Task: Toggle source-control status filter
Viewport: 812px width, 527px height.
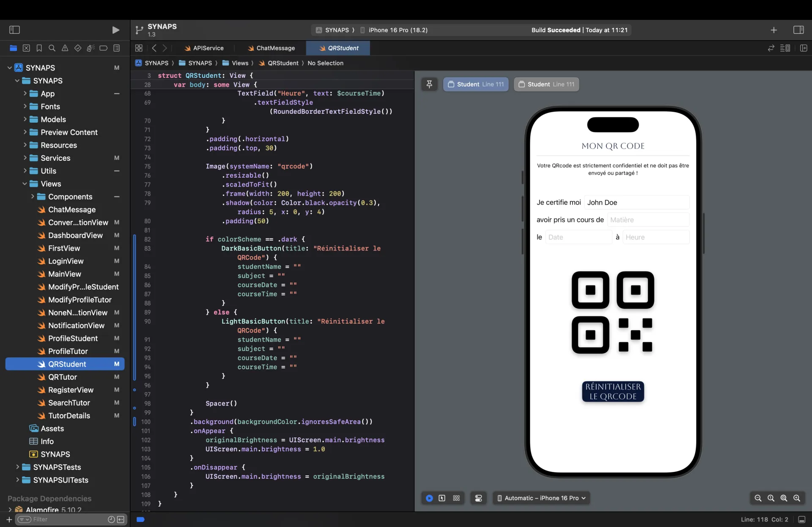Action: point(121,519)
